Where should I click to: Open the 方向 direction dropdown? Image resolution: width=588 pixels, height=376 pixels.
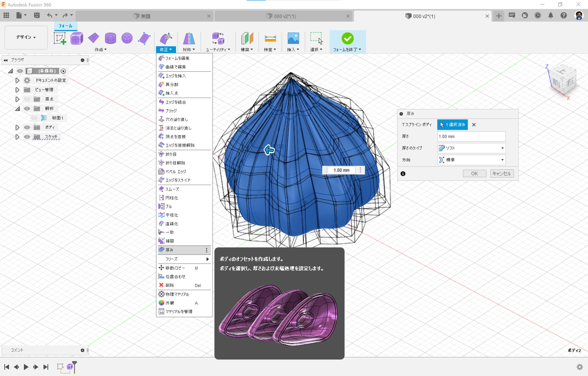coord(471,160)
